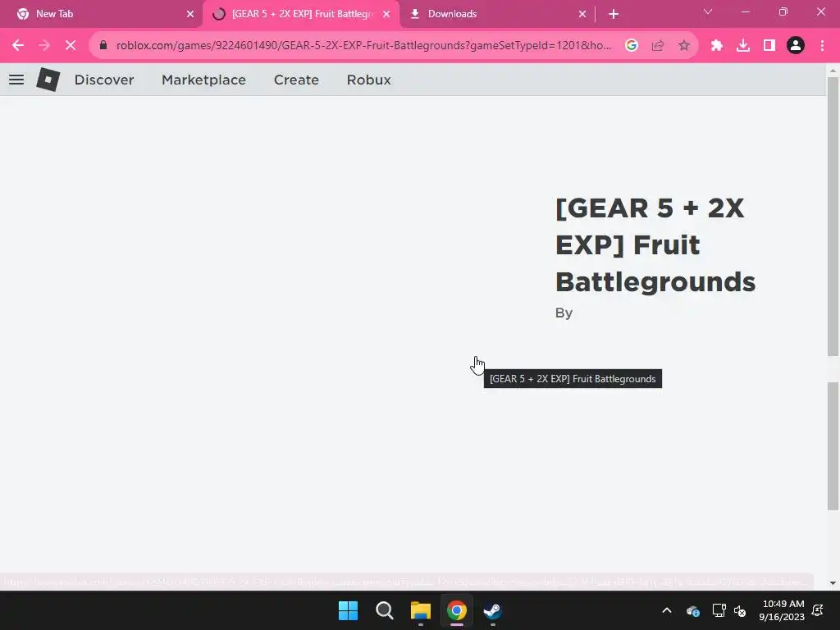Show hidden system tray icons chevron
Image resolution: width=840 pixels, height=630 pixels.
[667, 610]
